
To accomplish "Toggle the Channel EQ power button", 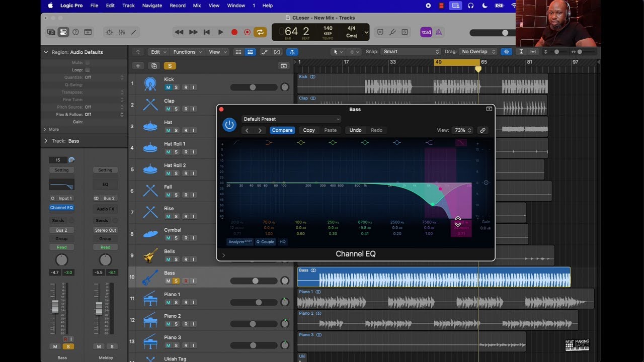I will (x=229, y=125).
